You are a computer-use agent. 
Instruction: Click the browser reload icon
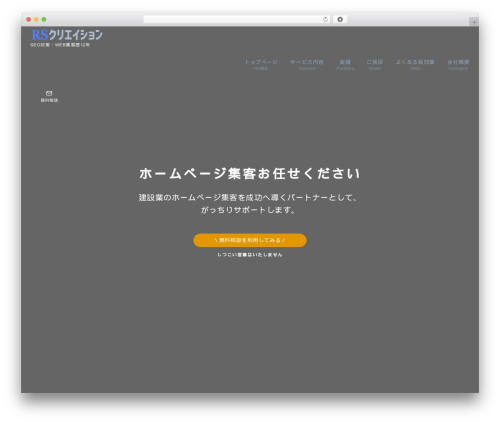[325, 19]
